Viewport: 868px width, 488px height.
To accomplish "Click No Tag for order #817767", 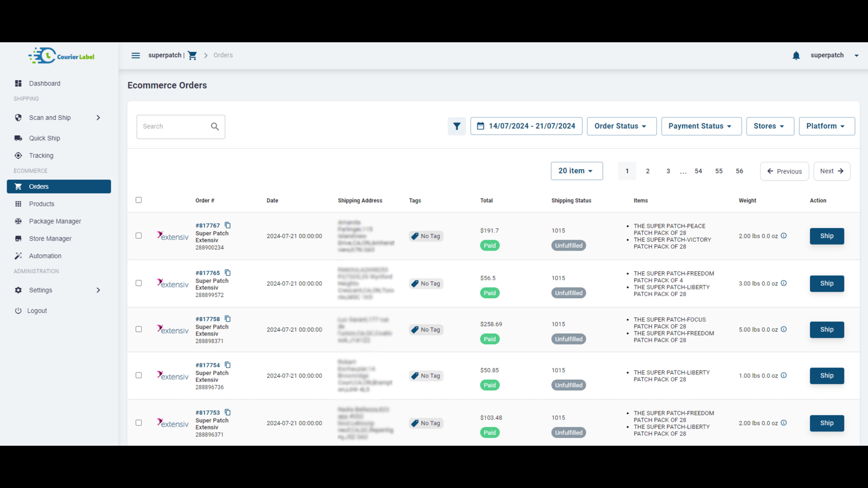I will coord(426,236).
